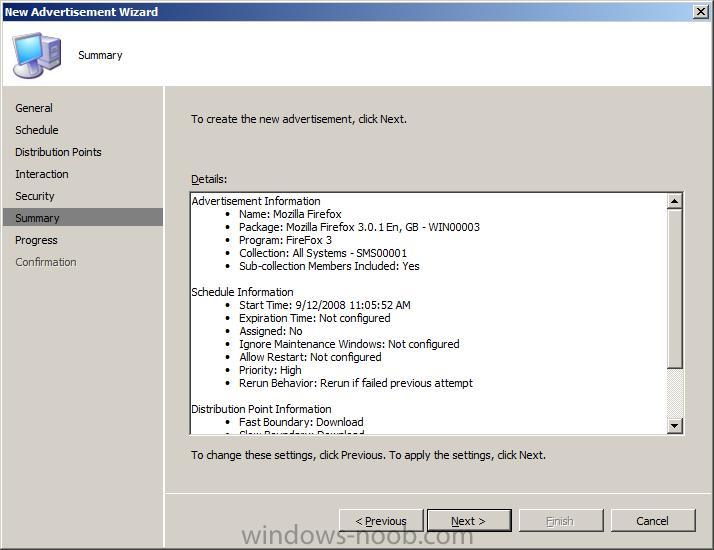Click the 'Schedule Information' heading
714x550 pixels.
242,292
